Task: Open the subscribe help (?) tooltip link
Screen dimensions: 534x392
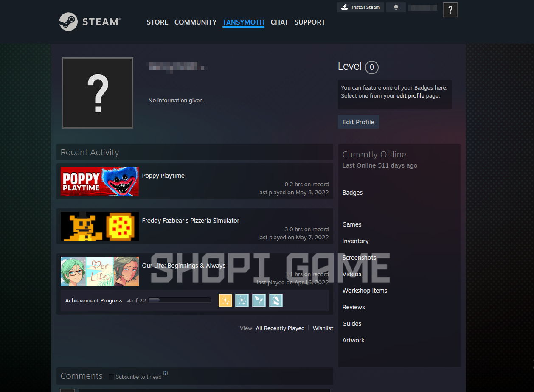Action: pos(166,373)
